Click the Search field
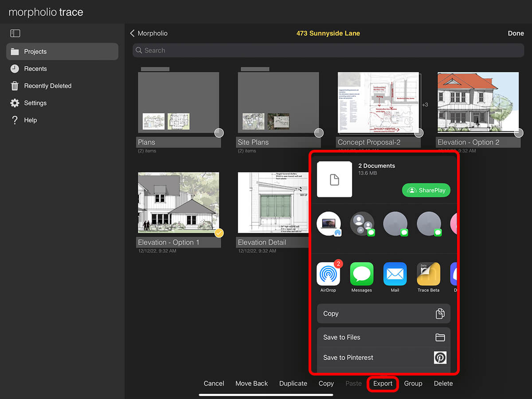Screen dimensions: 532x399 point(328,51)
